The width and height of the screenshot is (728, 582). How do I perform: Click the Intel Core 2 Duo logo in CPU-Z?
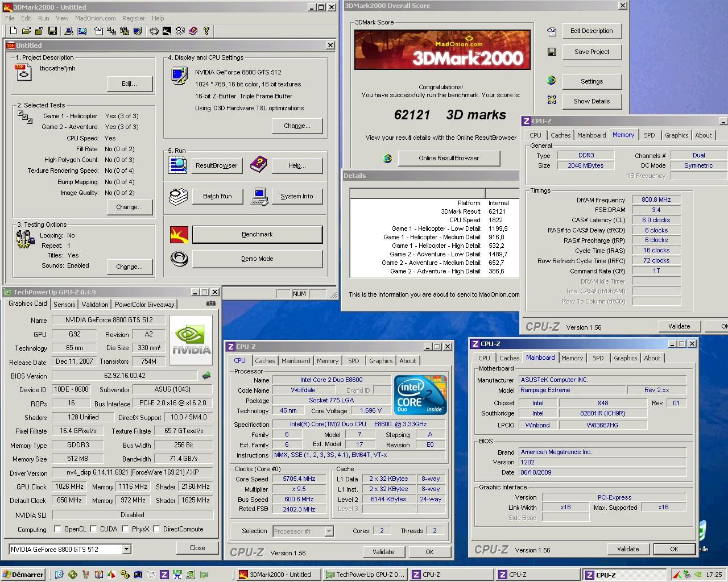(420, 395)
